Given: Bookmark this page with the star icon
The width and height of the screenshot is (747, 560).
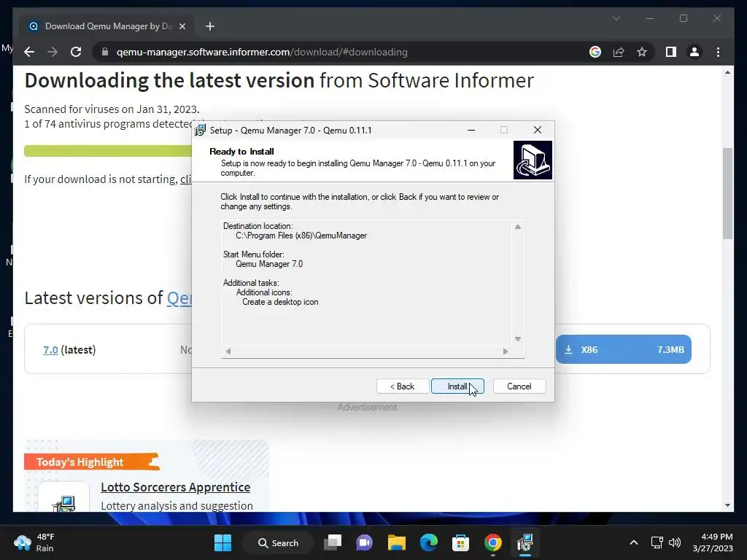Looking at the screenshot, I should pos(642,52).
